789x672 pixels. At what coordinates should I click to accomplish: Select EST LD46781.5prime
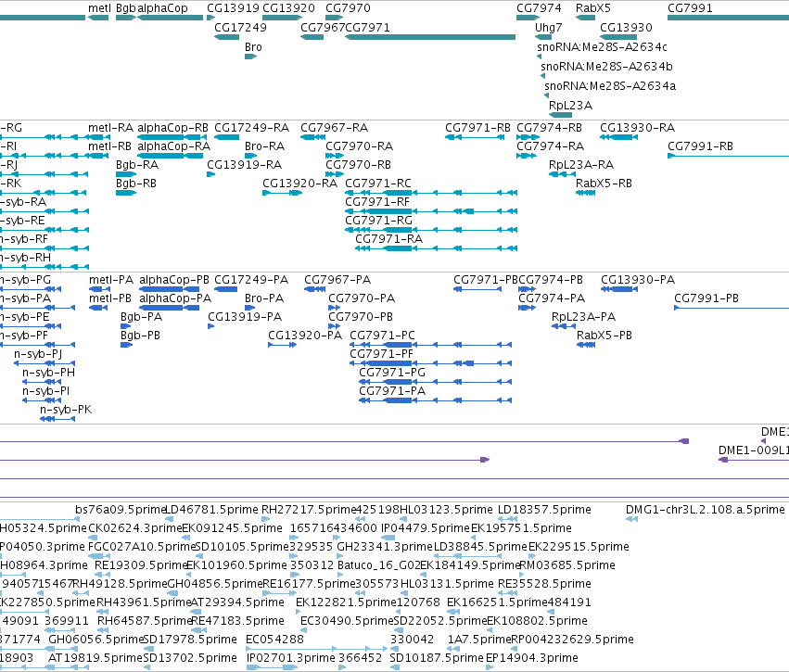click(x=170, y=519)
